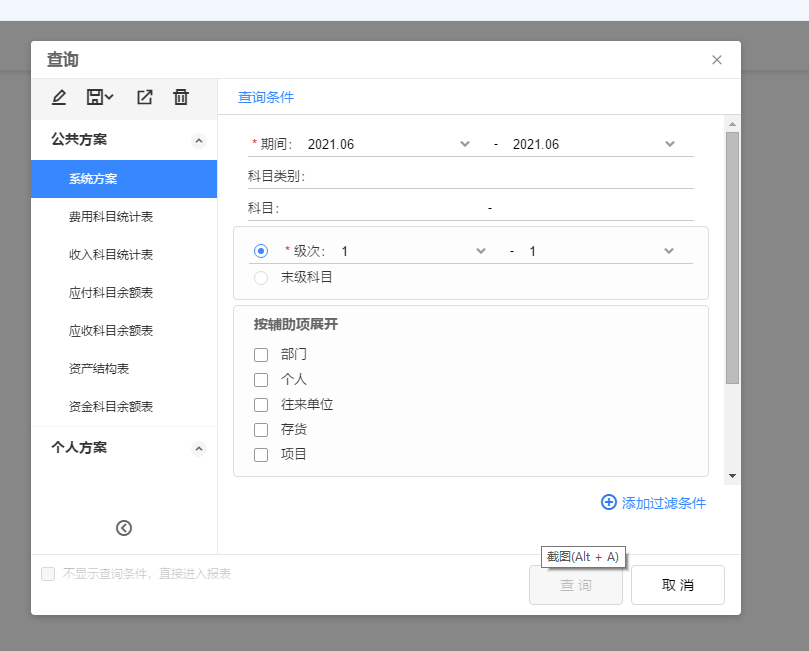Viewport: 809px width, 651px height.
Task: Switch to the 查询条件 tab
Action: tap(266, 97)
